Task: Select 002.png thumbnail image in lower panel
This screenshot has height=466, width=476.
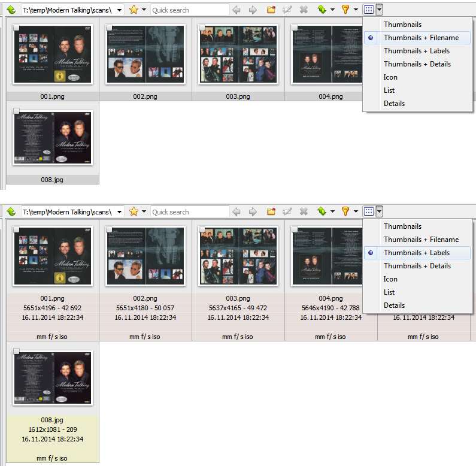Action: tap(145, 256)
